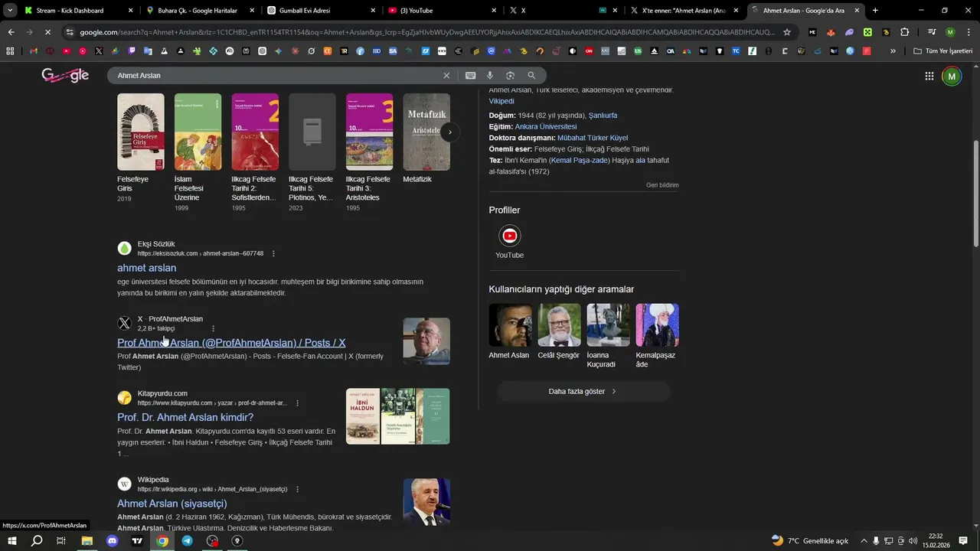
Task: Bookmark this page with star icon
Action: click(x=786, y=32)
